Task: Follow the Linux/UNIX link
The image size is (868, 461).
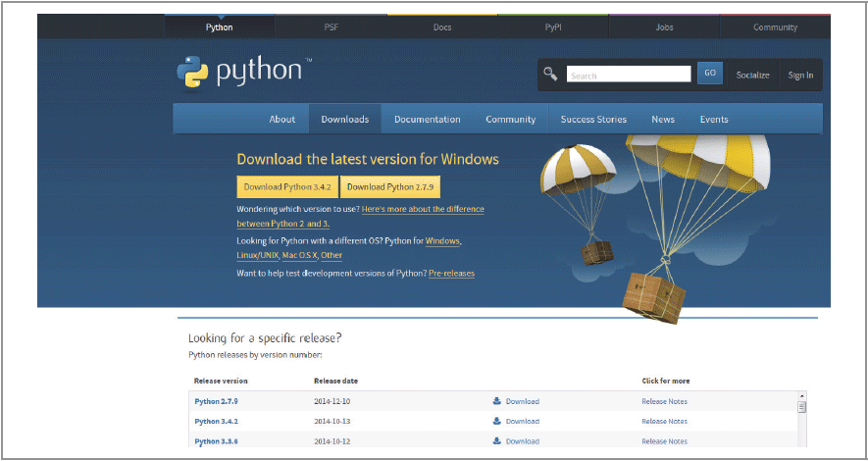Action: [x=257, y=256]
